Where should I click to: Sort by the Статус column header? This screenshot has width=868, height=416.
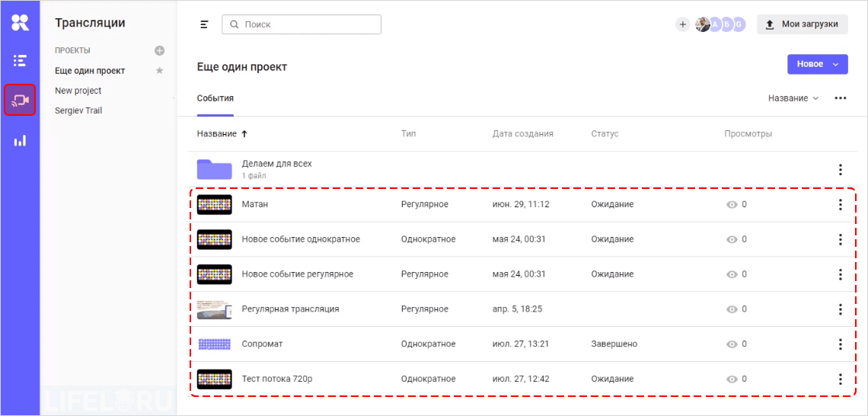coord(605,134)
